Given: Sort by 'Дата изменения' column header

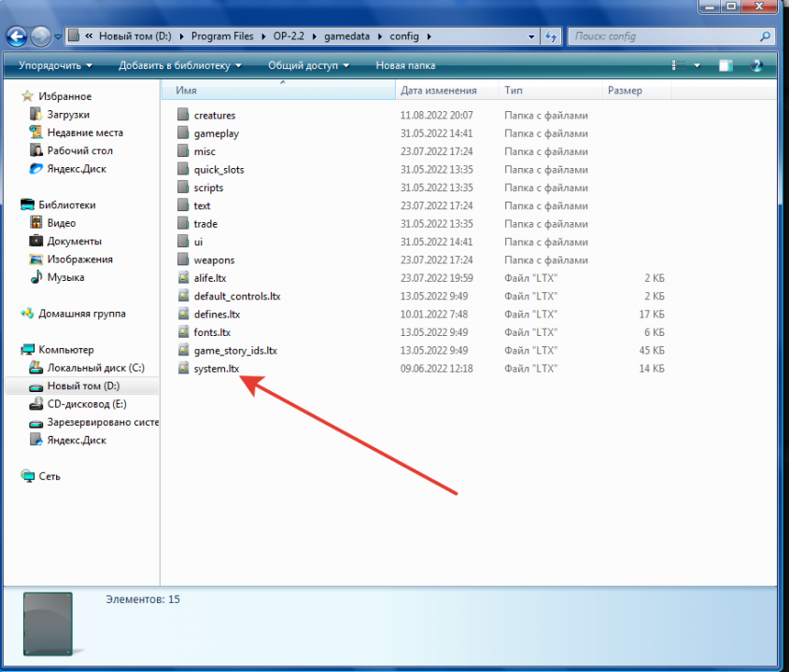Looking at the screenshot, I should [447, 91].
